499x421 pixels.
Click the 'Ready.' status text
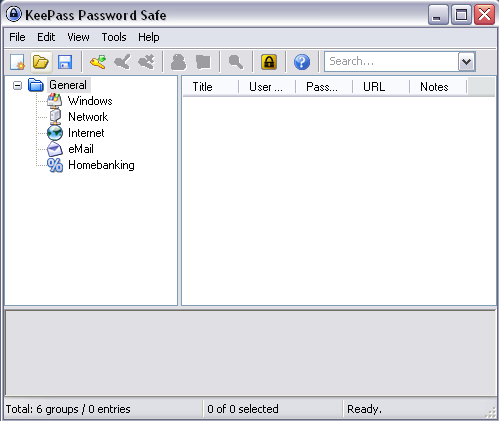(x=364, y=409)
